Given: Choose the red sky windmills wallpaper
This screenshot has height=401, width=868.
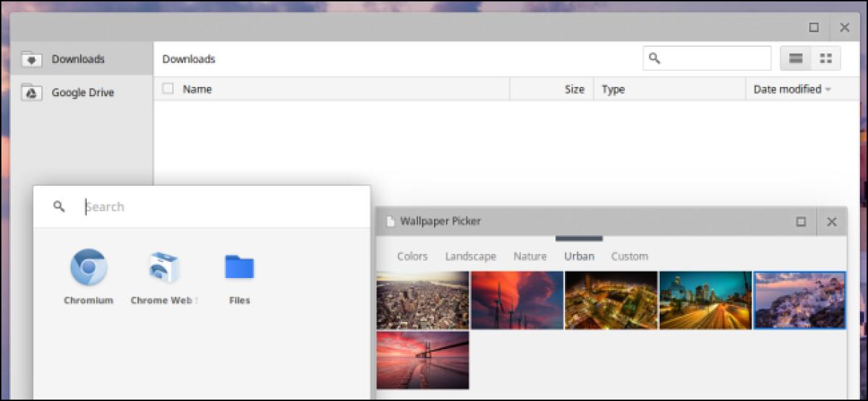Looking at the screenshot, I should 517,300.
